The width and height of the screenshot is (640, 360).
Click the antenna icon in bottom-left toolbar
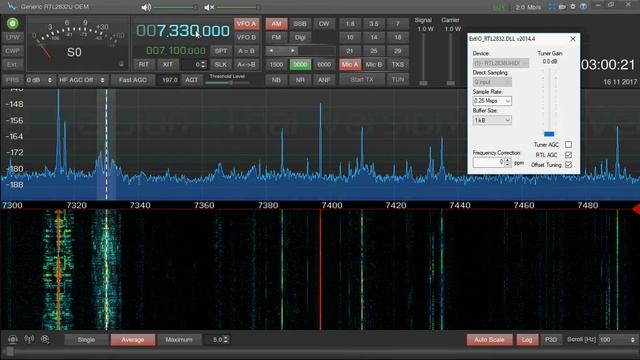[29, 339]
